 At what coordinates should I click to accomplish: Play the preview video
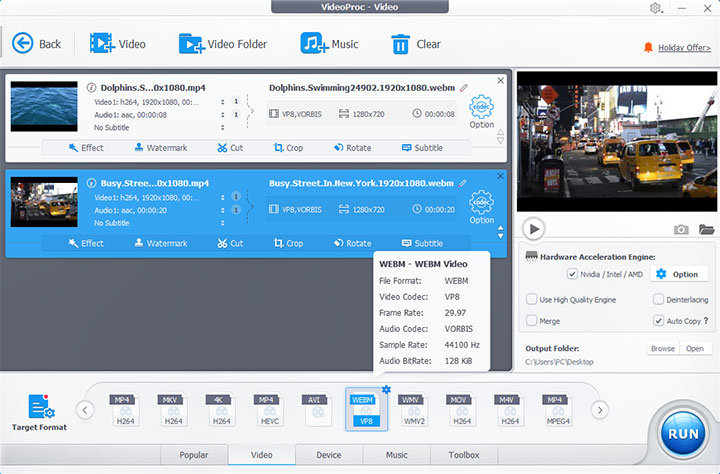(533, 229)
